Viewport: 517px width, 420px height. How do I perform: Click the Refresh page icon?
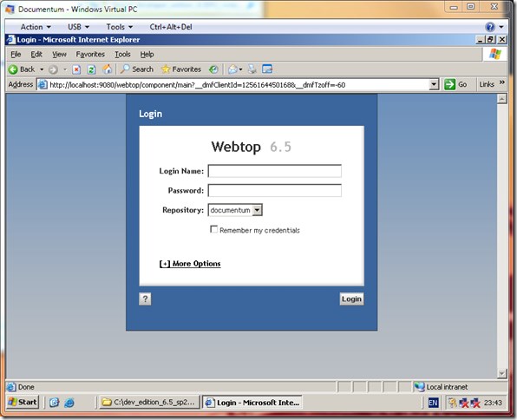pyautogui.click(x=91, y=69)
